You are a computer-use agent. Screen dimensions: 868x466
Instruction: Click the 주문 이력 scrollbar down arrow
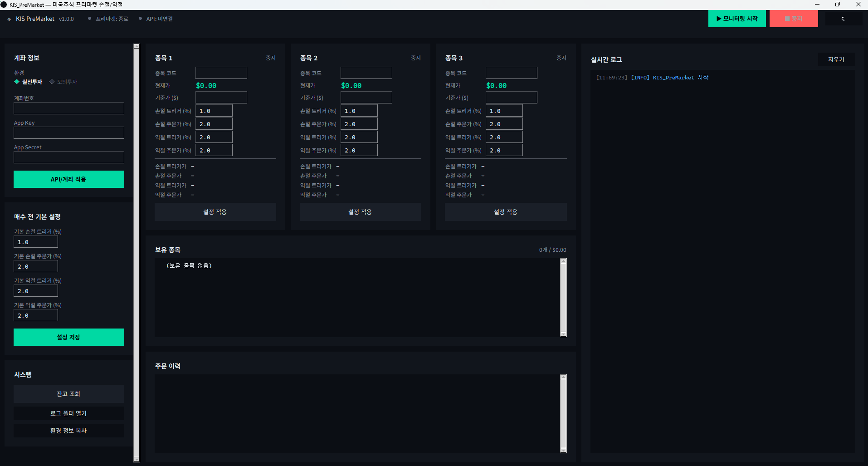point(563,451)
